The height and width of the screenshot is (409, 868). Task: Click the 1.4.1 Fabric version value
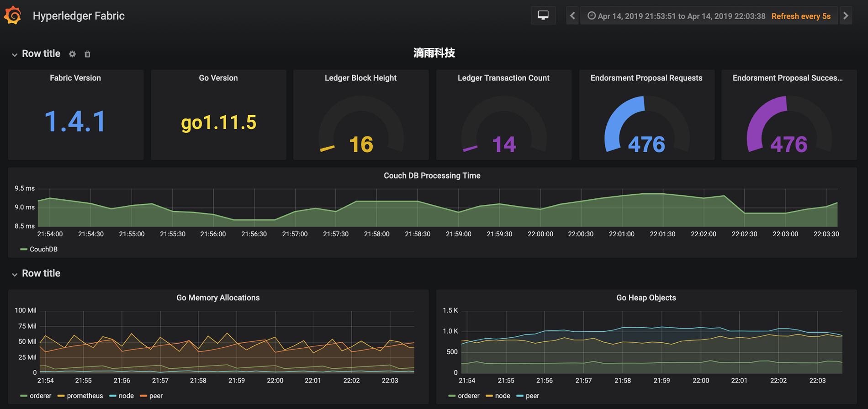[x=75, y=122]
